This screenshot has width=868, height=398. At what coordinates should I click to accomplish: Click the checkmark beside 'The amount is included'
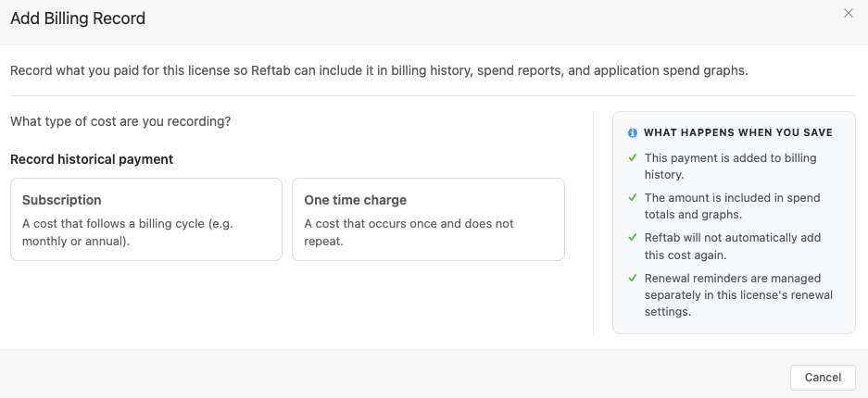(632, 198)
